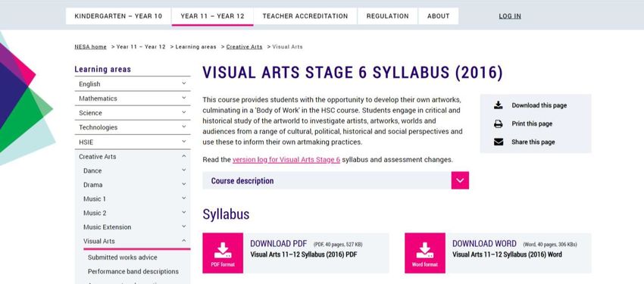Select Music 1 in the sidebar
This screenshot has height=284, width=644.
(95, 198)
